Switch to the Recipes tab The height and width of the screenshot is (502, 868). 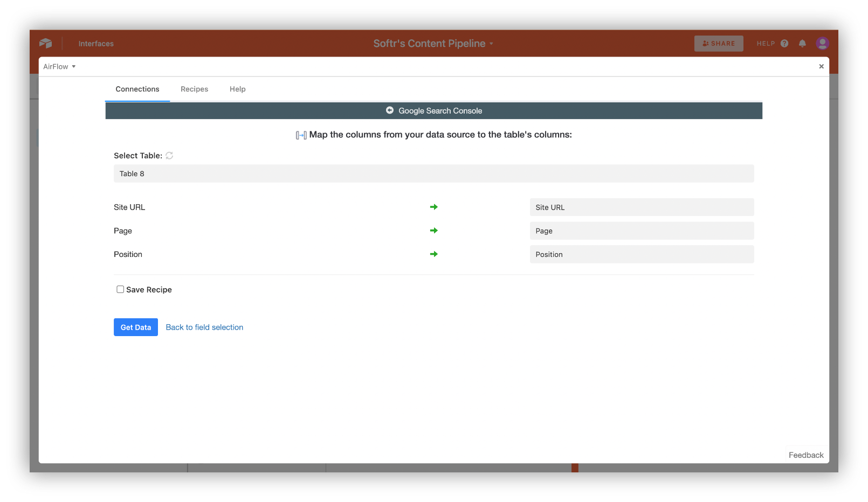pyautogui.click(x=194, y=89)
